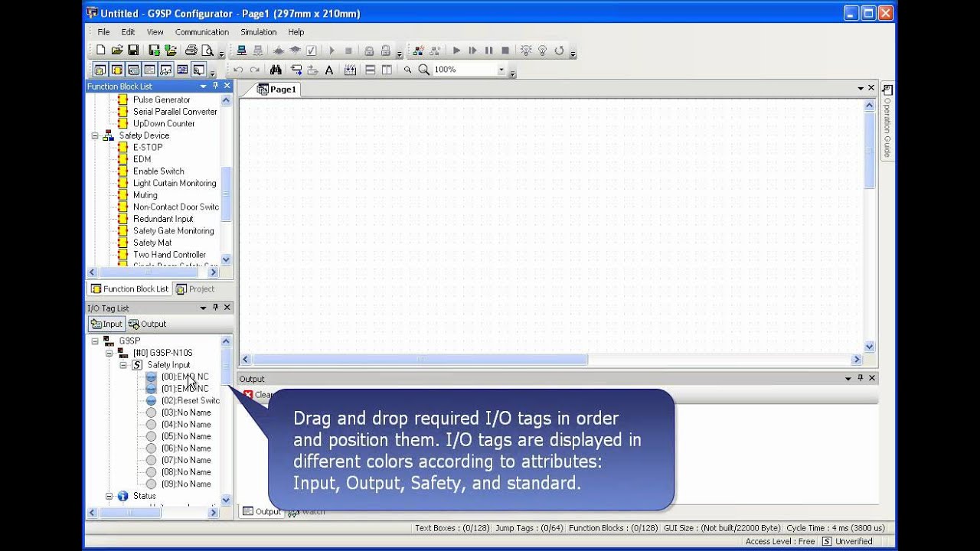
Task: Collapse the Safety Input node
Action: pos(122,365)
